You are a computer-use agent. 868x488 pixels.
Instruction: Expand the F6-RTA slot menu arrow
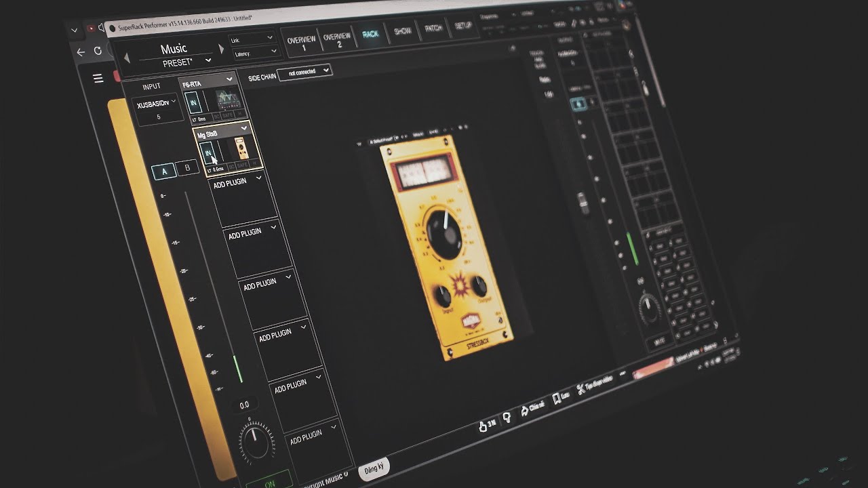click(x=230, y=79)
